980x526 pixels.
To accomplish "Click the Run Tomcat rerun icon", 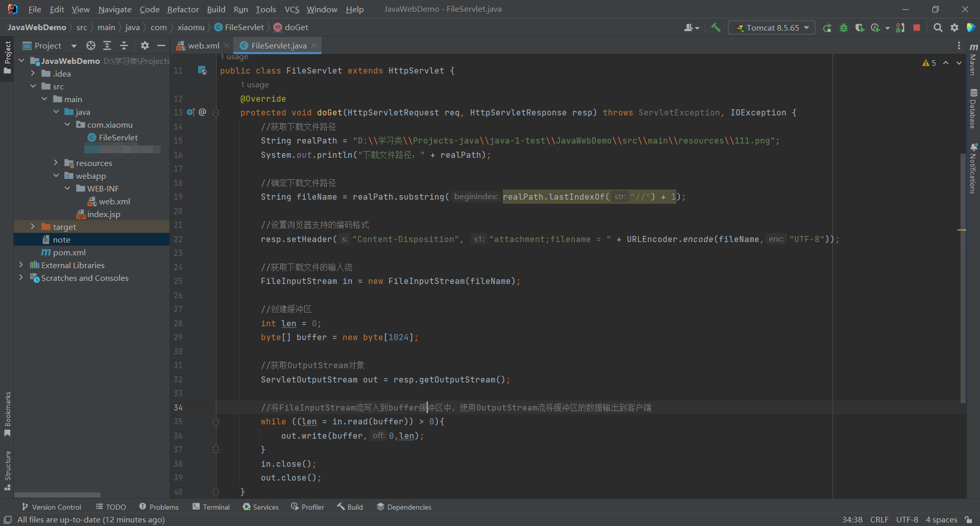I will (827, 28).
